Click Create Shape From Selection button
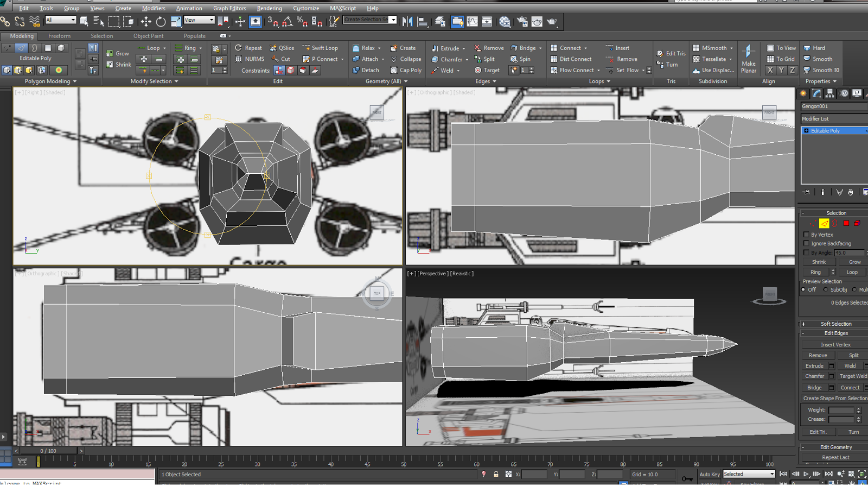This screenshot has height=486, width=868. (835, 398)
